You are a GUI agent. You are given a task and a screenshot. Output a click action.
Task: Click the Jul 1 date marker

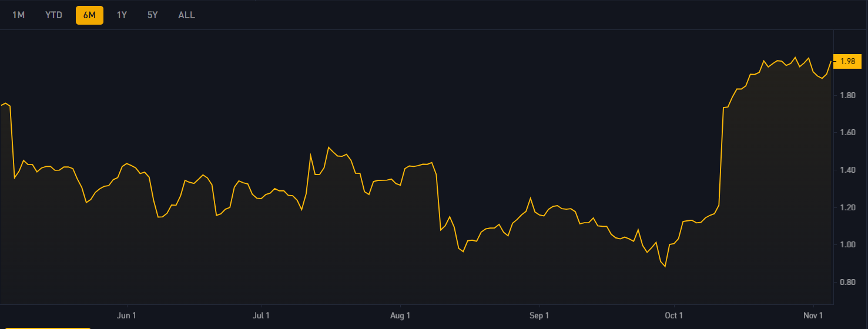[x=260, y=315]
